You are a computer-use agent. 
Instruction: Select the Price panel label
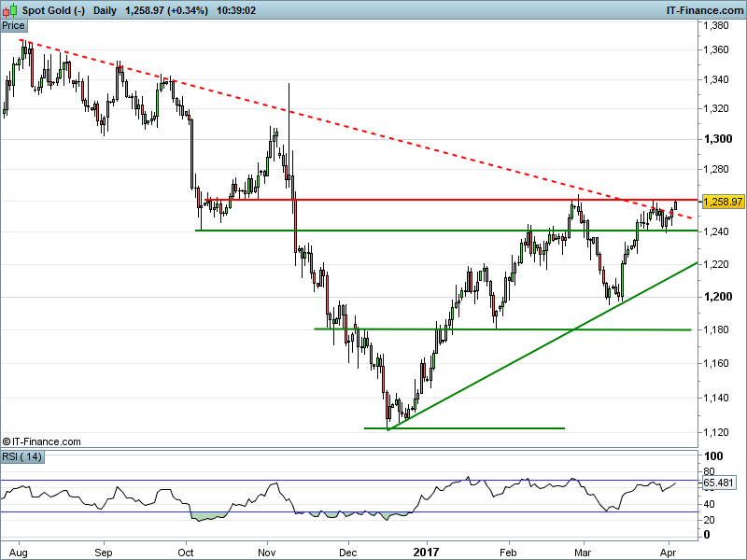click(x=13, y=26)
